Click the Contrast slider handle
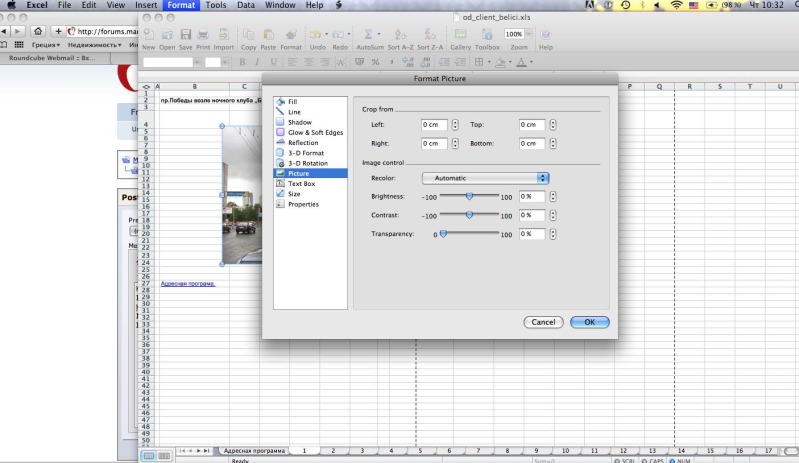The width and height of the screenshot is (799, 463). 470,214
